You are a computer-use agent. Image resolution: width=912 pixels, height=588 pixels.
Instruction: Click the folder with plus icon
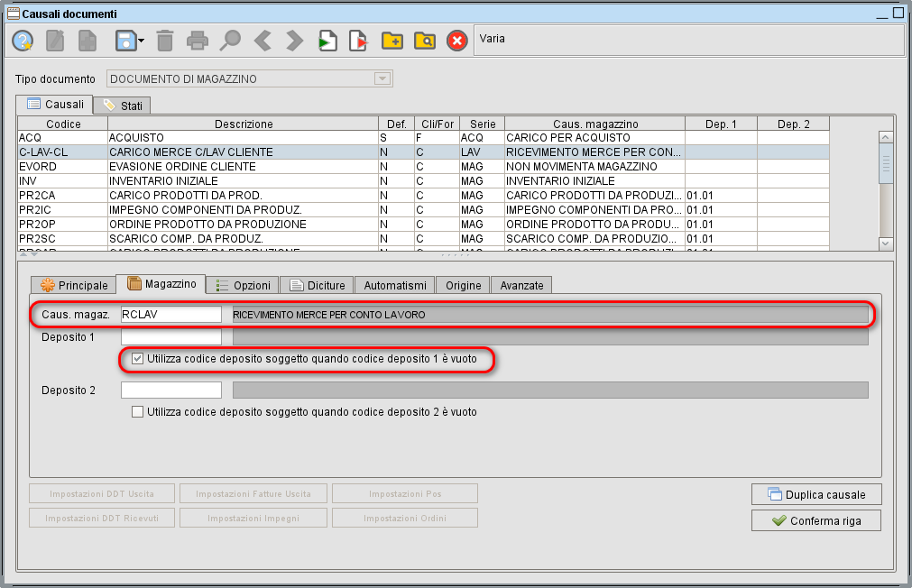[x=392, y=41]
